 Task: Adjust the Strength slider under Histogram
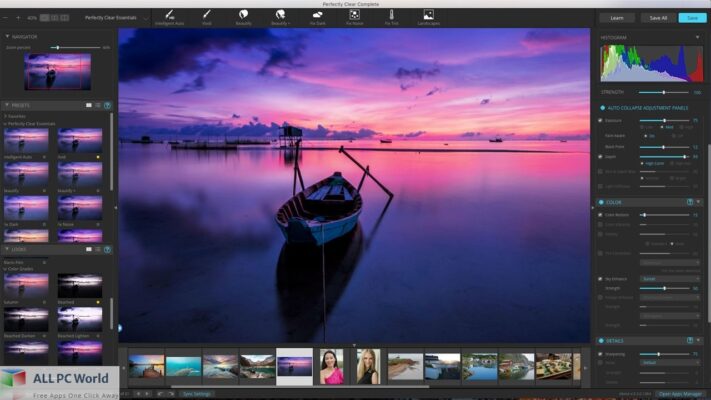663,92
